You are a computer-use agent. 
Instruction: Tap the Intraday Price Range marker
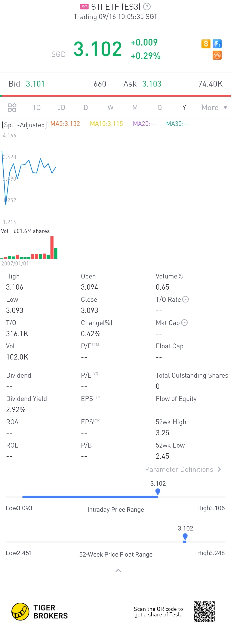click(x=158, y=492)
